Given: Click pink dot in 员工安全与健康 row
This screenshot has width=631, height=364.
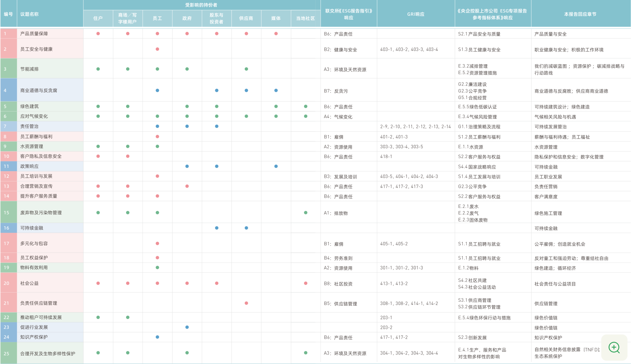Looking at the screenshot, I should point(157,49).
